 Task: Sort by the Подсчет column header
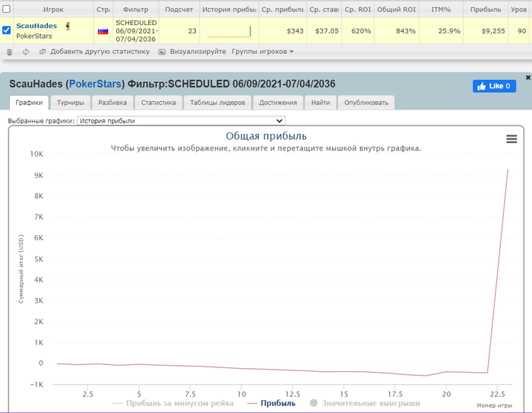click(x=179, y=10)
